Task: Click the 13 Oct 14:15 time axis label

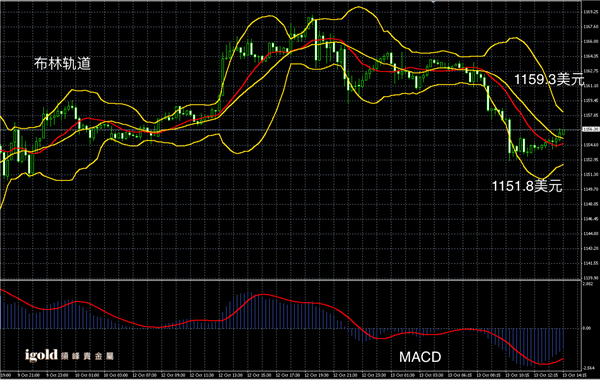Action: click(x=574, y=375)
